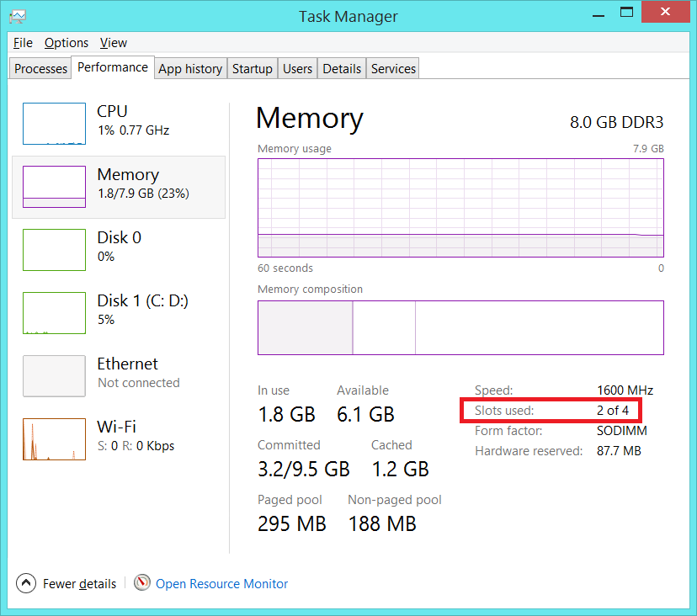Image resolution: width=697 pixels, height=616 pixels.
Task: Select the Memory panel in the sidebar
Action: 118,185
